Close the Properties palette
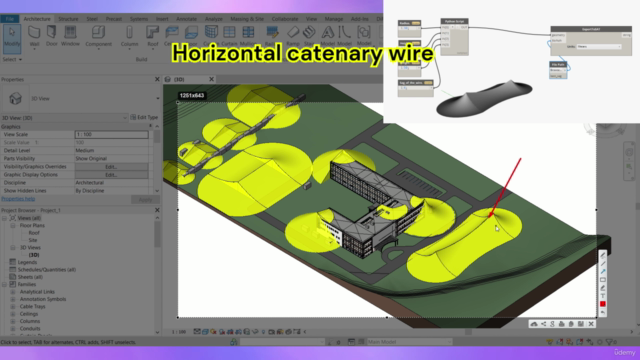The image size is (640, 360). [x=157, y=79]
